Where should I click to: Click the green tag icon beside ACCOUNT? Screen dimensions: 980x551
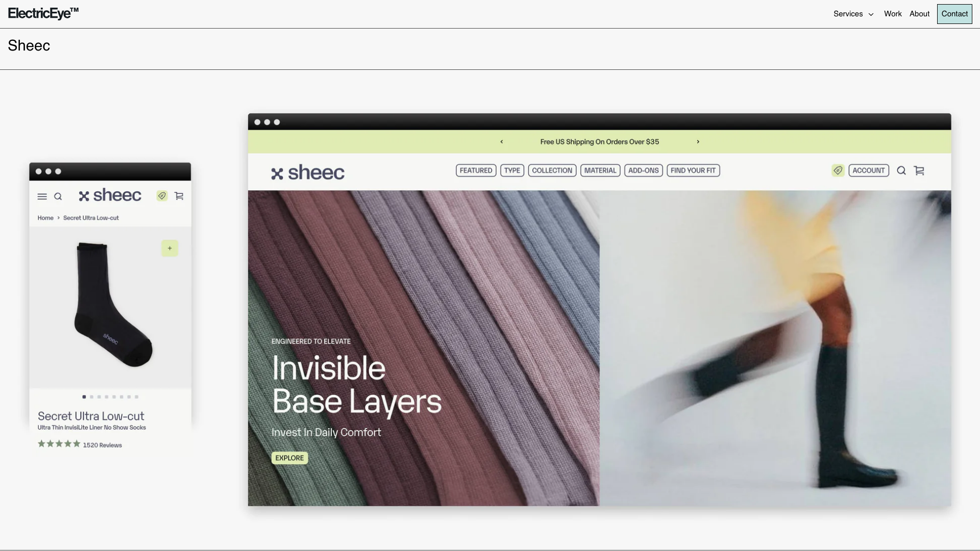tap(838, 170)
